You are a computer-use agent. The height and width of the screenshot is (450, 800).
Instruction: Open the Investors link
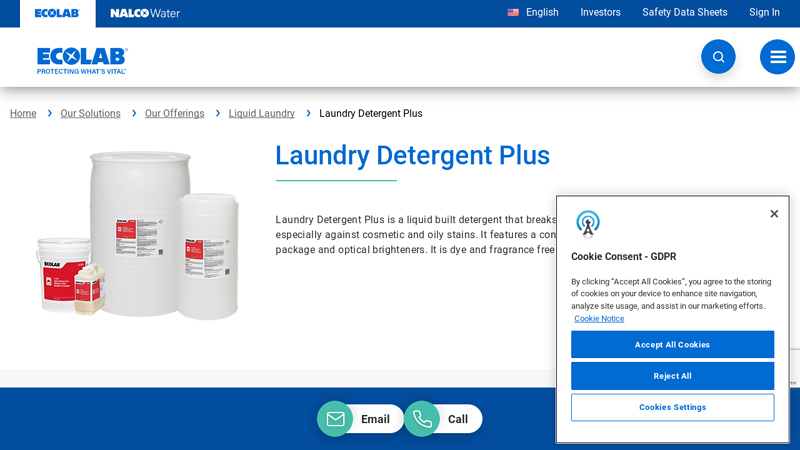click(600, 12)
